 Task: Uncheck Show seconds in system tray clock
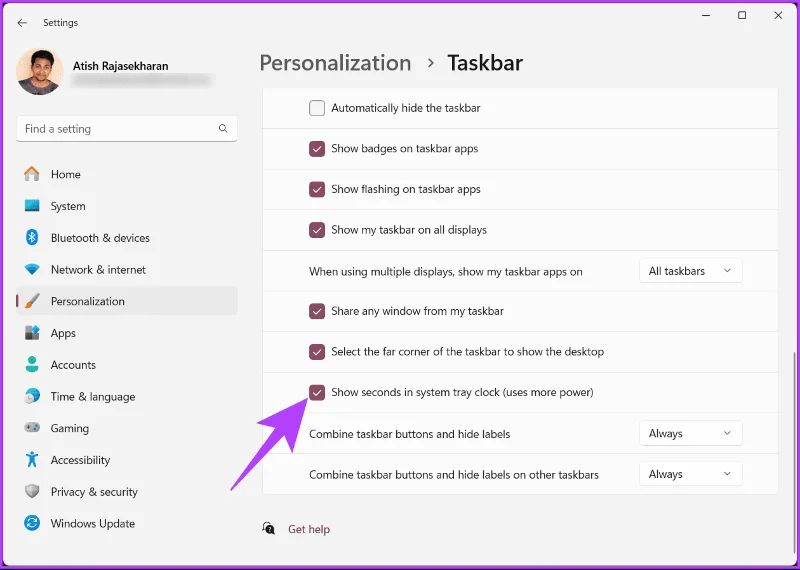coord(317,392)
